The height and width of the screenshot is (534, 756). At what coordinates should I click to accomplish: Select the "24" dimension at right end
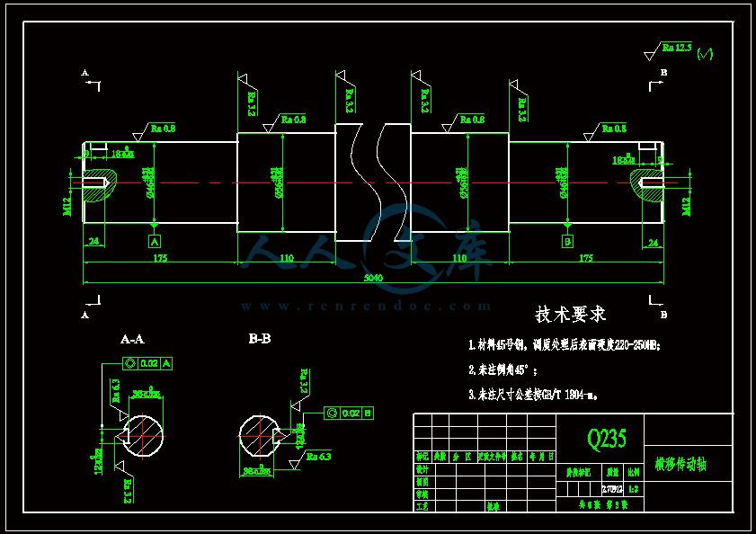click(654, 243)
